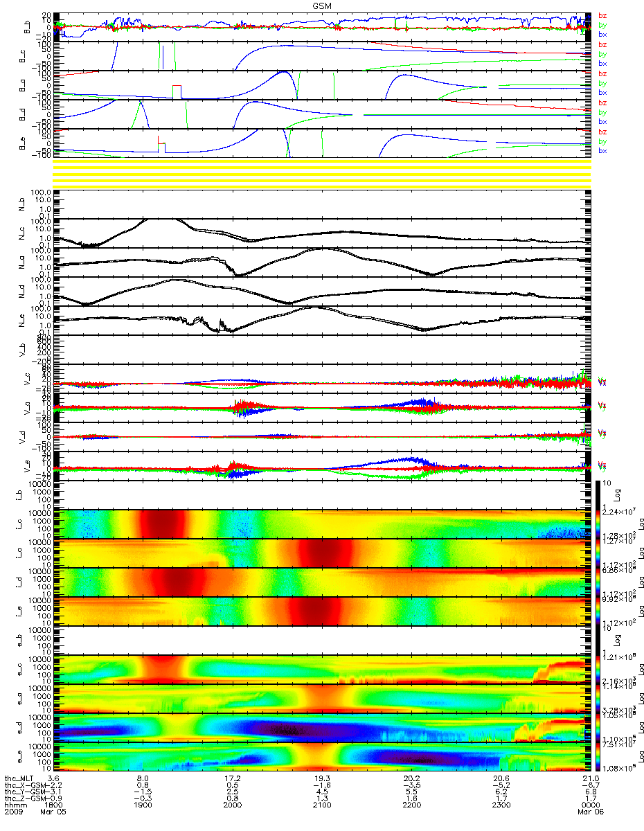The height and width of the screenshot is (831, 644).
Task: Select the 2000 time tick label
Action: click(233, 805)
